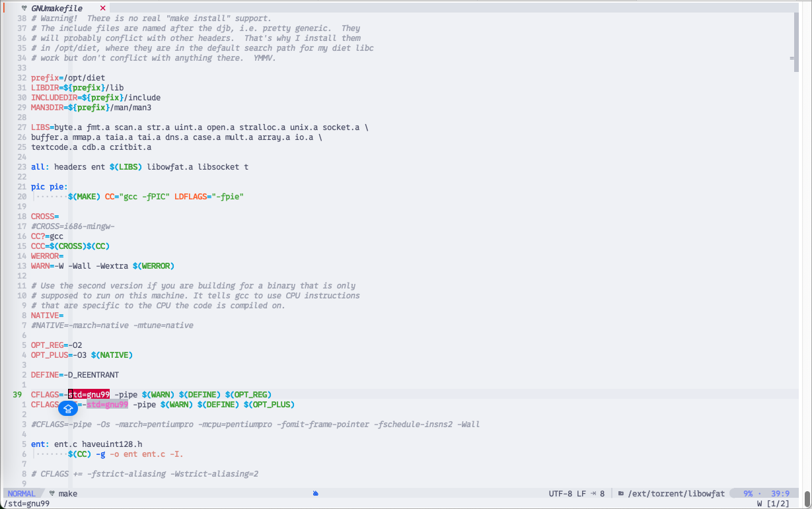This screenshot has height=509, width=812.
Task: Switch to the GNUmakefile buffer tab
Action: pos(57,8)
